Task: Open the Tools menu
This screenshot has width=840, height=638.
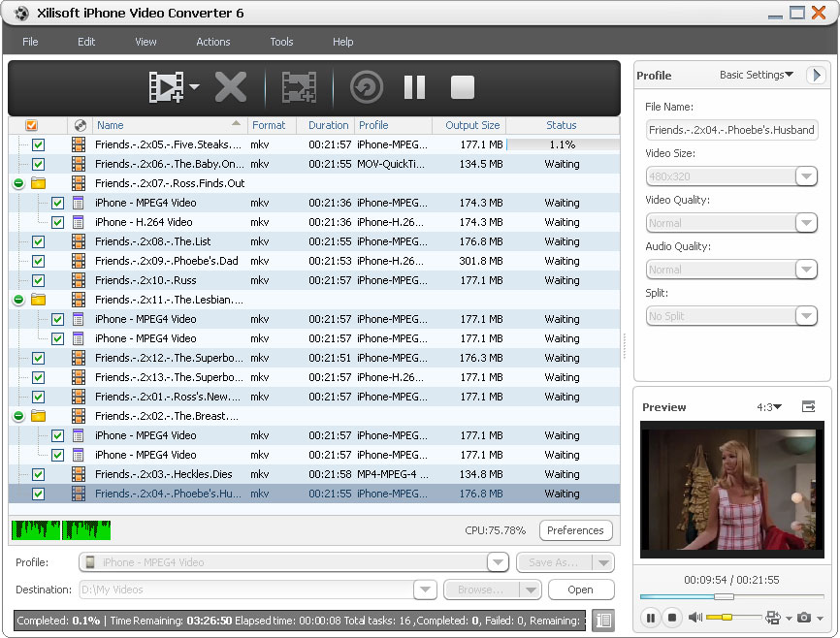Action: (x=281, y=42)
